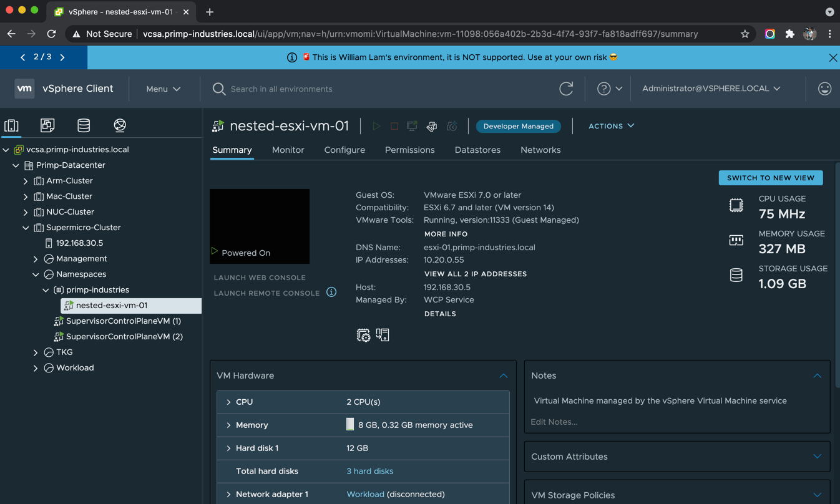The height and width of the screenshot is (504, 840).
Task: Click the Power Off VM icon
Action: pyautogui.click(x=394, y=126)
